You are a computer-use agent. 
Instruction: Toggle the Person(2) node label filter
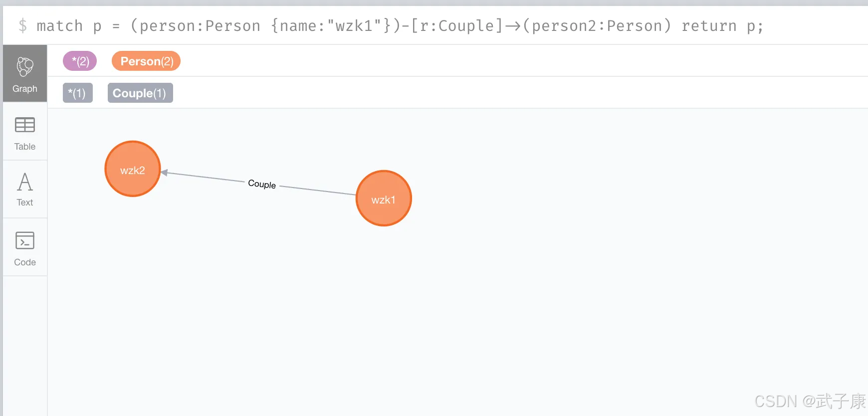click(146, 61)
